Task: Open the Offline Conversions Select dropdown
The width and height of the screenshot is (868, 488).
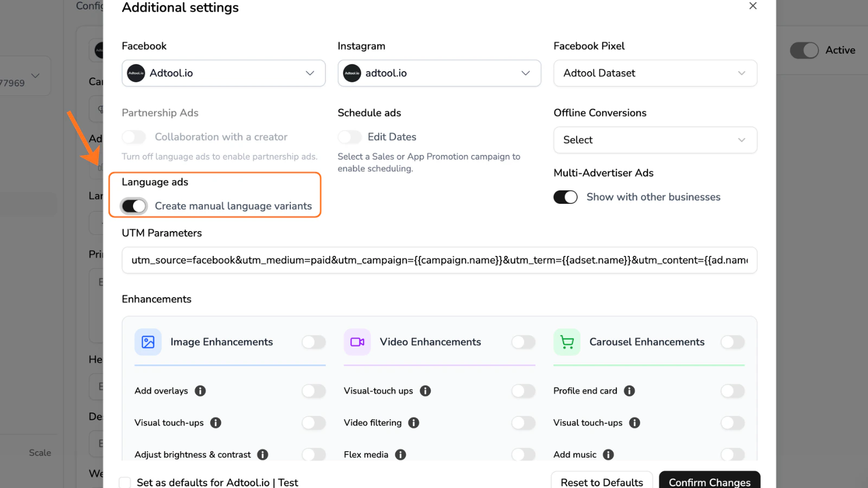Action: point(655,140)
